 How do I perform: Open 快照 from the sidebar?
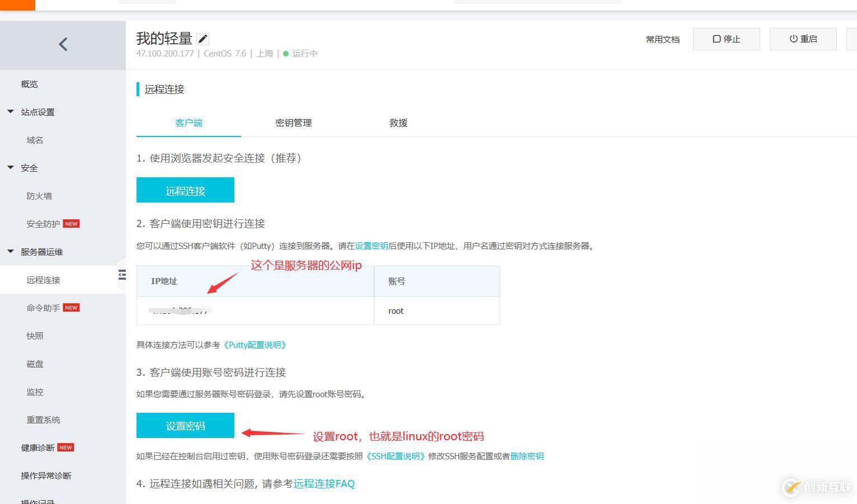(35, 336)
